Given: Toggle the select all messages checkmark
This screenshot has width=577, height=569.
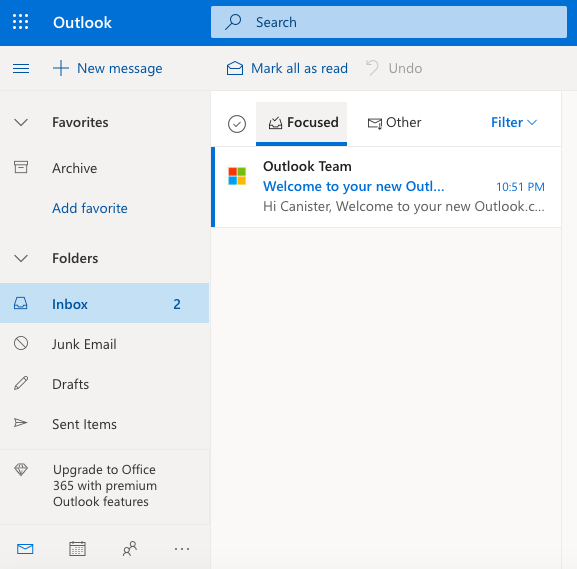Looking at the screenshot, I should 237,124.
